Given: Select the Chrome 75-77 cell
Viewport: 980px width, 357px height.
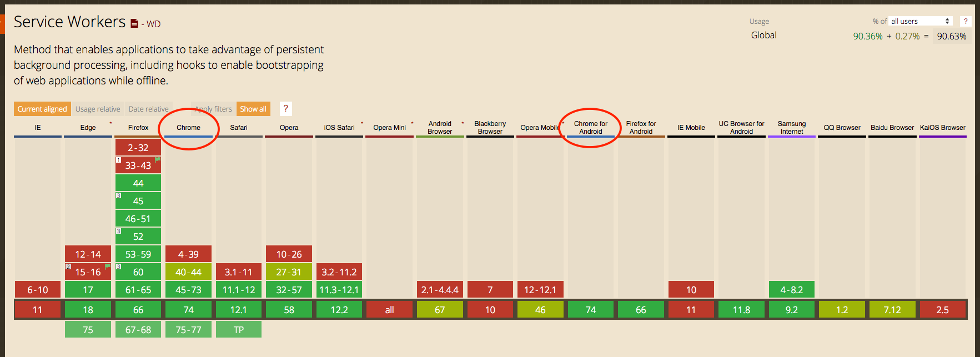Looking at the screenshot, I should coord(189,329).
